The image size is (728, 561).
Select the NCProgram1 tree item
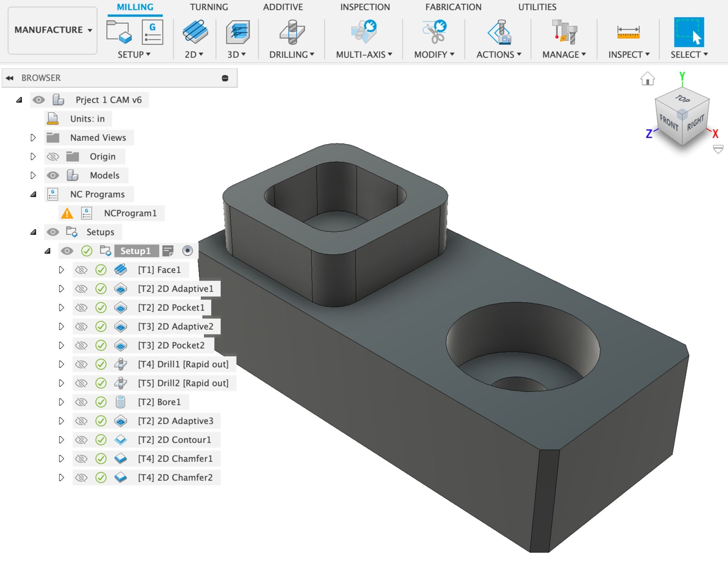[130, 213]
